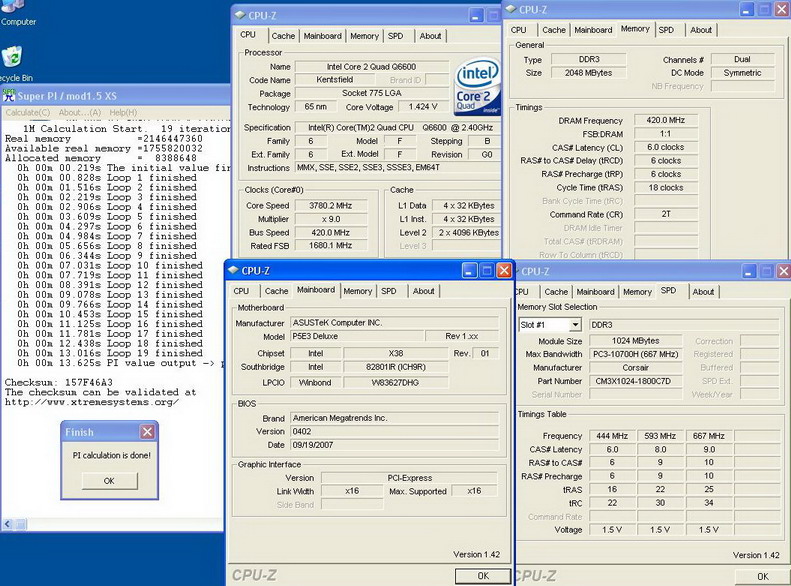Expand the Slot #1 dropdown in SPD window
Viewport: 791px width, 586px height.
pos(575,325)
